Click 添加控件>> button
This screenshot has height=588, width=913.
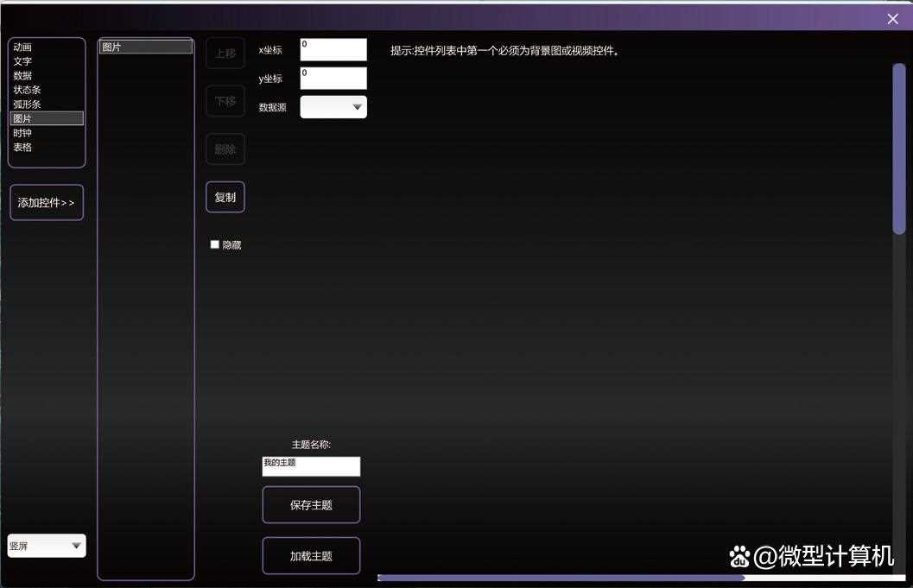(47, 203)
